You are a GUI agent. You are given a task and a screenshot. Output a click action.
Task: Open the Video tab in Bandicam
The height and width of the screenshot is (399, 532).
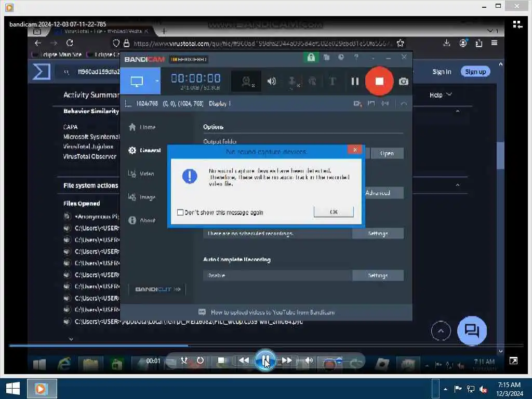141,174
